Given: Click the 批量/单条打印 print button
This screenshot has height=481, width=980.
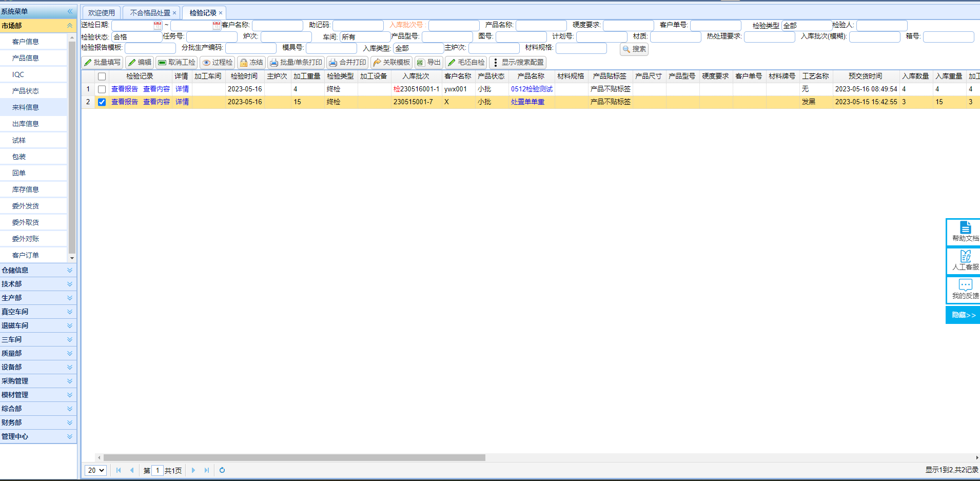Looking at the screenshot, I should pyautogui.click(x=296, y=62).
